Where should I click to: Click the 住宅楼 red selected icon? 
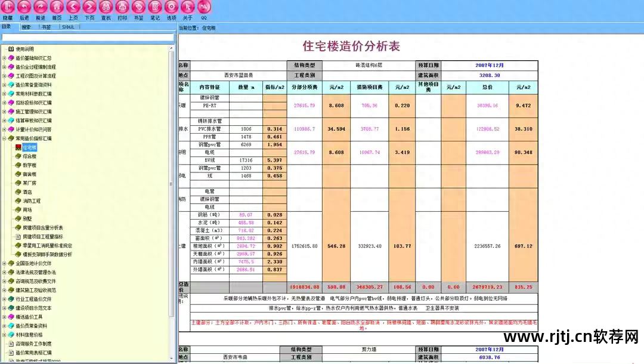(x=18, y=147)
